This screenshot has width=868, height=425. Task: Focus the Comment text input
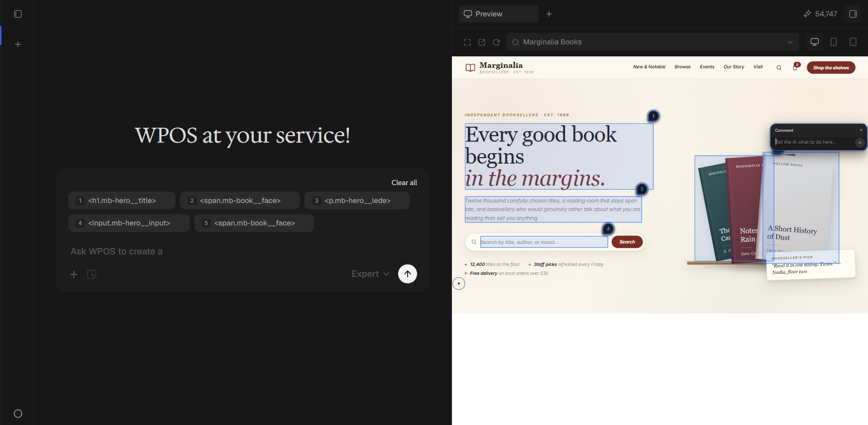tap(814, 143)
